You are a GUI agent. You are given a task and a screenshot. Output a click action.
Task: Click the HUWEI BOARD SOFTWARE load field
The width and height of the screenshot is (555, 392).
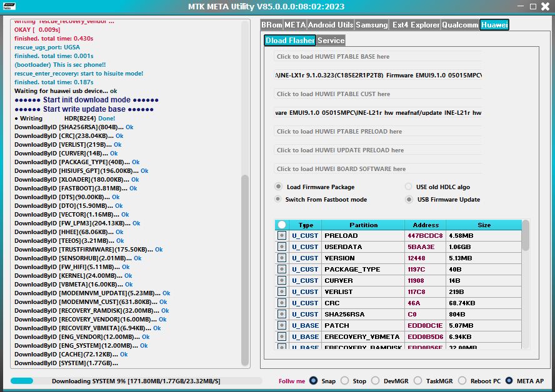coord(378,169)
